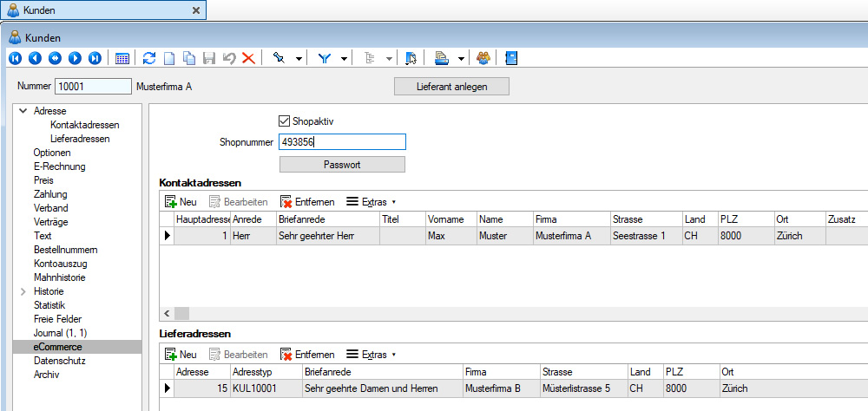Jump to the first customer record
Viewport: 868px width, 411px height.
[15, 58]
